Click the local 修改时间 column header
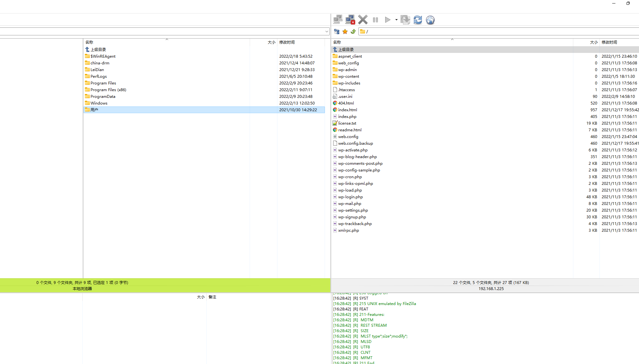 [x=301, y=42]
